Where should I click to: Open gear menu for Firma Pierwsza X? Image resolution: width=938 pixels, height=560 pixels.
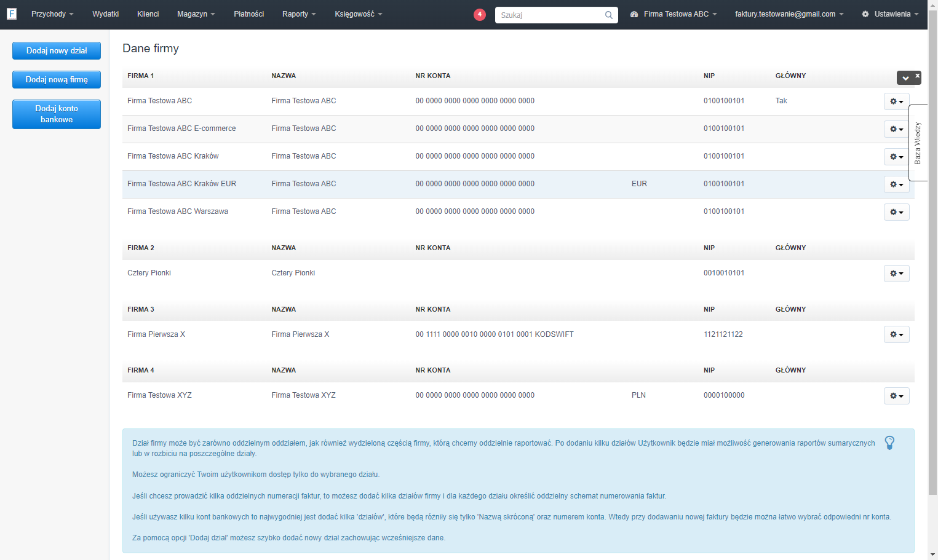896,334
